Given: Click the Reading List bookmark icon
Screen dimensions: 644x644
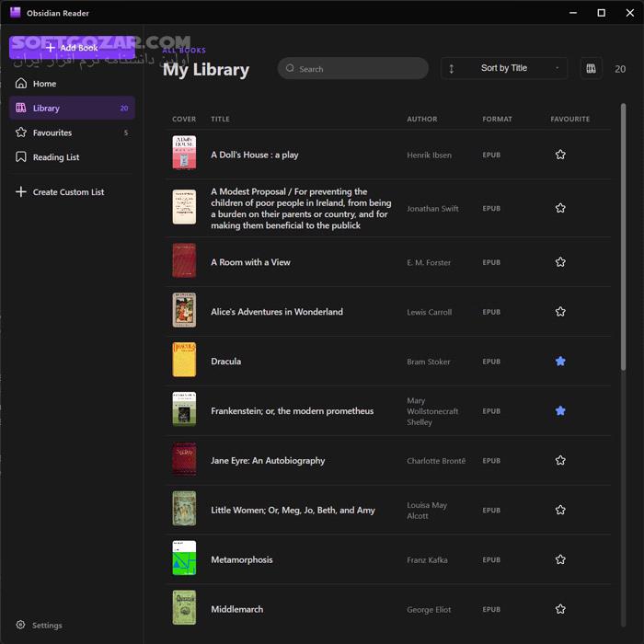Looking at the screenshot, I should pos(21,157).
